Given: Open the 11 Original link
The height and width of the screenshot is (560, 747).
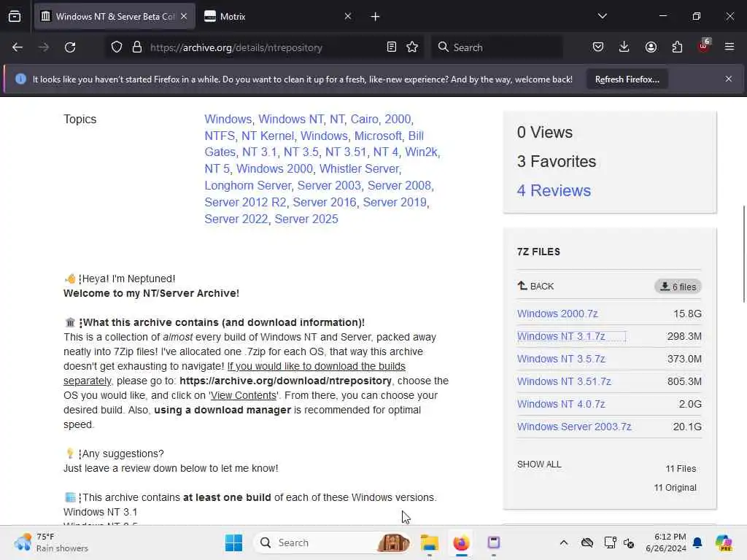Looking at the screenshot, I should coord(675,488).
